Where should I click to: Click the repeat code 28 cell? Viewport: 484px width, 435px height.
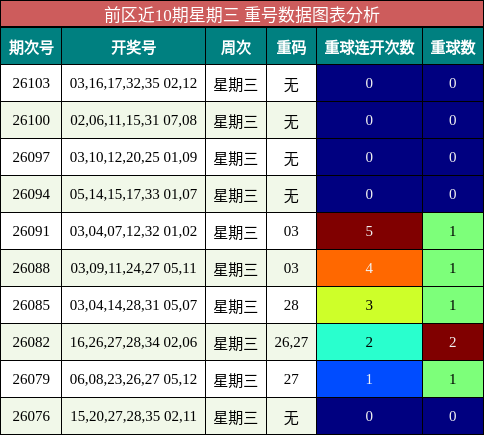click(x=291, y=305)
